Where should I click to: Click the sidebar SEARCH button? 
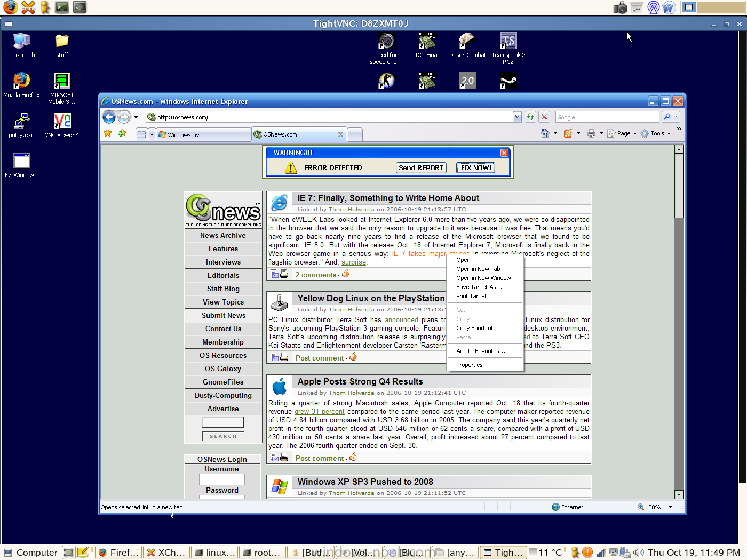tap(223, 436)
